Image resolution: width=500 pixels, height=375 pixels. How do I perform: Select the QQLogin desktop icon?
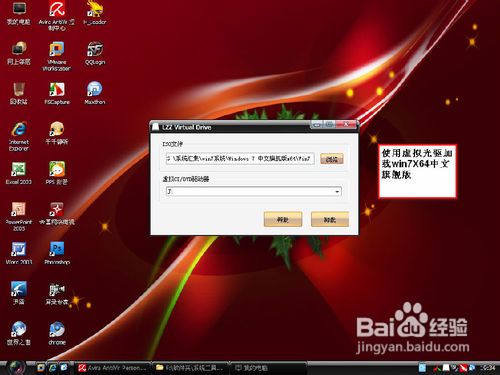point(95,53)
